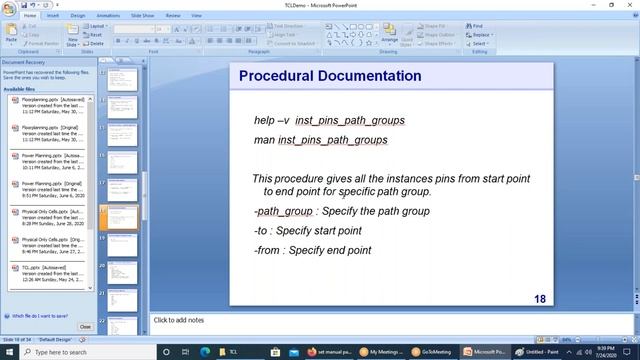The height and width of the screenshot is (360, 640).
Task: Open Find in the Editing group
Action: pos(474,26)
